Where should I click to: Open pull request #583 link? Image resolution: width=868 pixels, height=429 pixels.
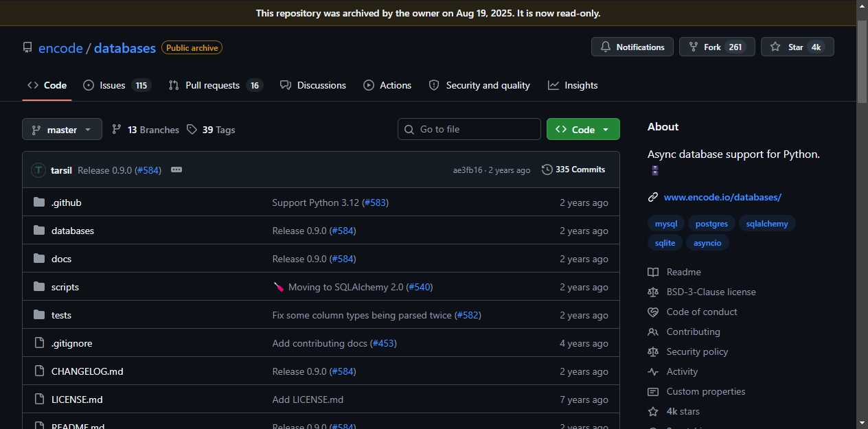(x=376, y=202)
